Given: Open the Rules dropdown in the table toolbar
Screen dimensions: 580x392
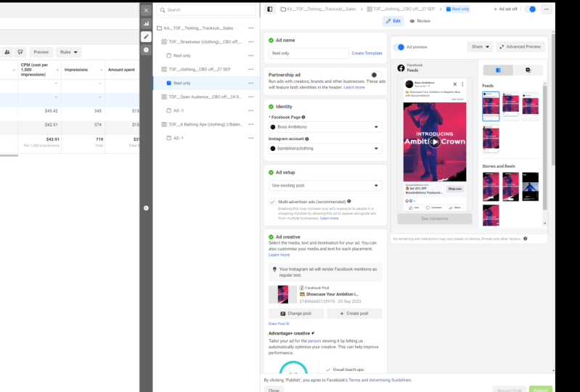Looking at the screenshot, I should point(69,52).
